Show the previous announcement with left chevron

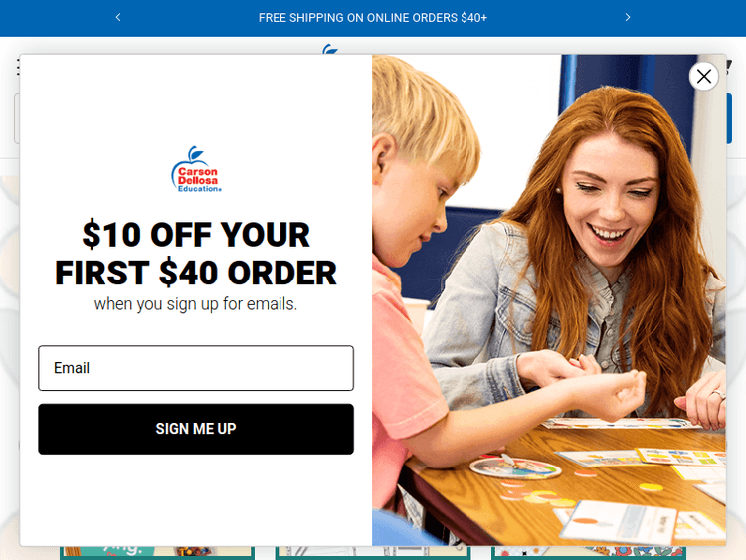tap(118, 17)
